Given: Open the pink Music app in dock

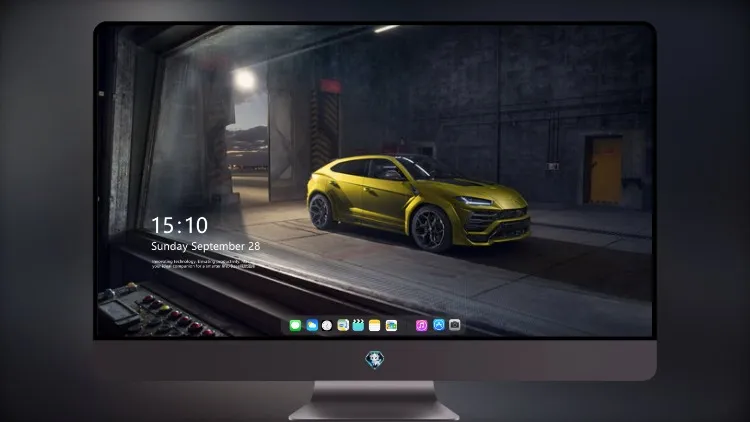Looking at the screenshot, I should tap(421, 325).
